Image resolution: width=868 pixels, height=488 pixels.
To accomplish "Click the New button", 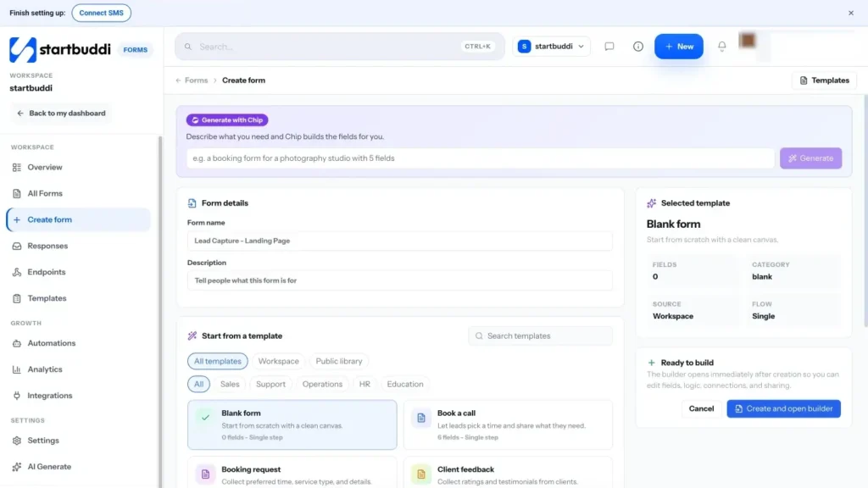I will pyautogui.click(x=679, y=47).
